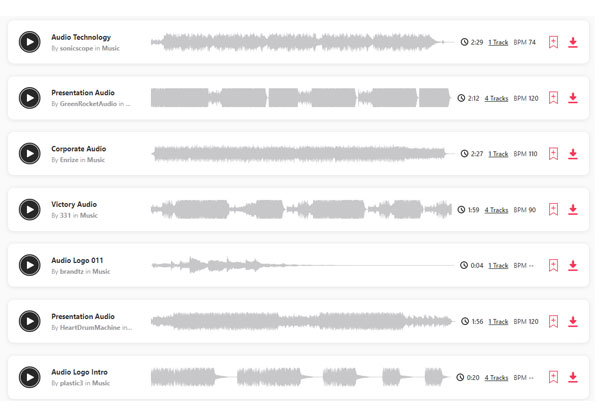Play the Audio Technology track
Viewport: 600px width, 411px height.
[29, 42]
